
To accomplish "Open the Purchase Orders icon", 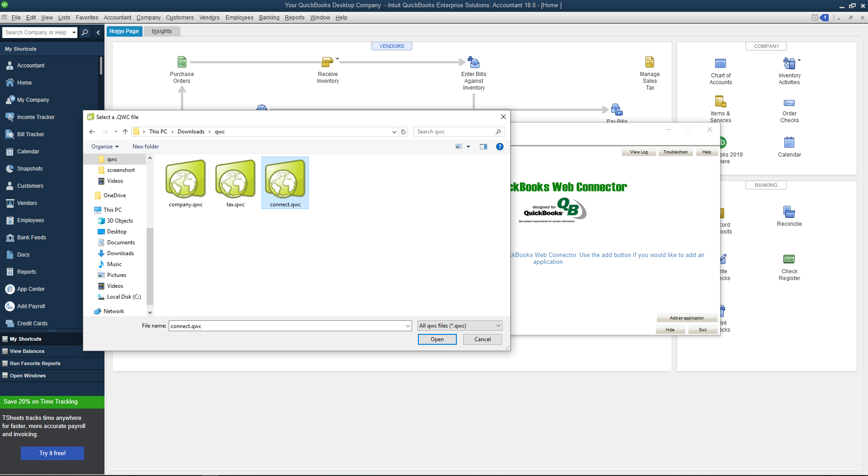I will (182, 62).
